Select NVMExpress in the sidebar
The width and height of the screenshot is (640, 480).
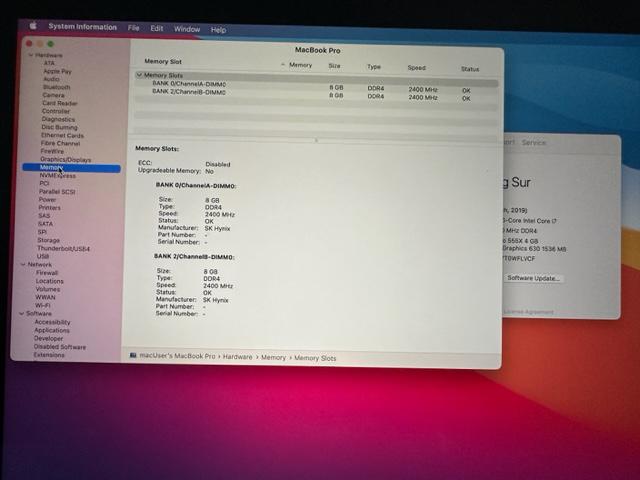click(57, 176)
